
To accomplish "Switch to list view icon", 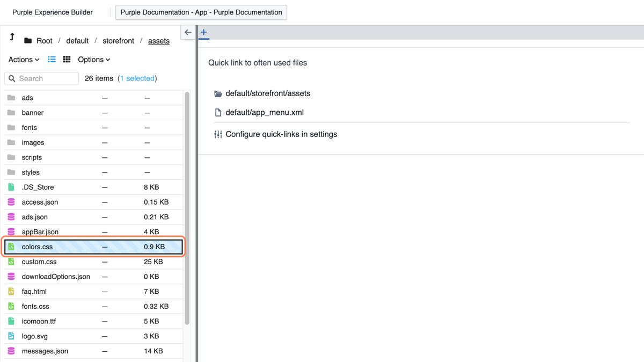I will click(52, 59).
